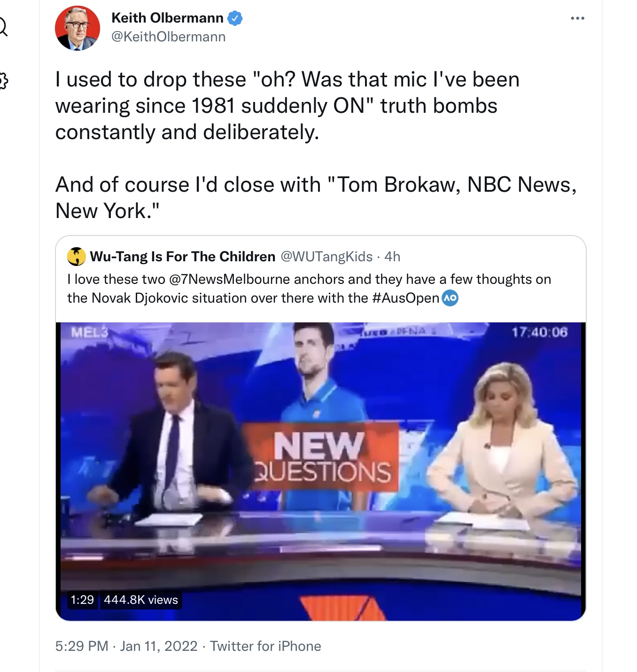Open the @KeithOlbermann handle link
Viewport: 637px width, 672px height.
click(169, 37)
